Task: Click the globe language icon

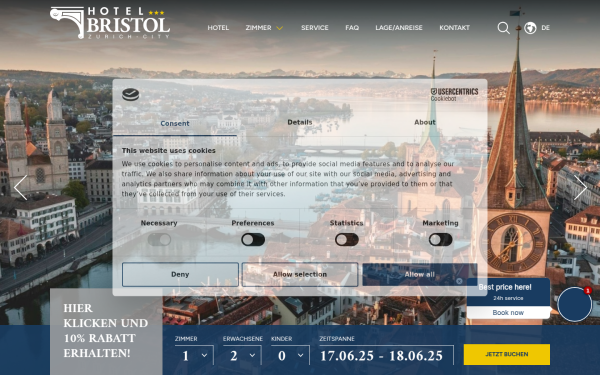Action: click(x=530, y=28)
